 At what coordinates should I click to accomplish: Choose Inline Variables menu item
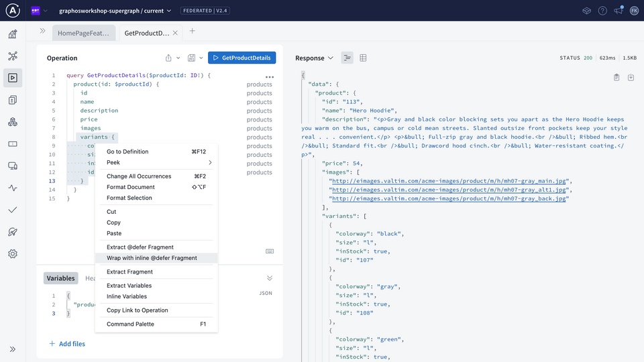pyautogui.click(x=156, y=296)
